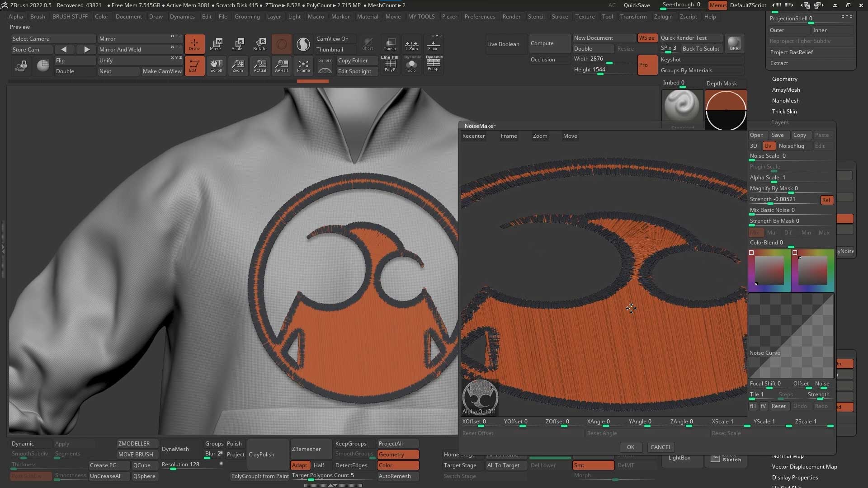Expand Vector Displacement Map section
868x488 pixels.
tap(804, 467)
